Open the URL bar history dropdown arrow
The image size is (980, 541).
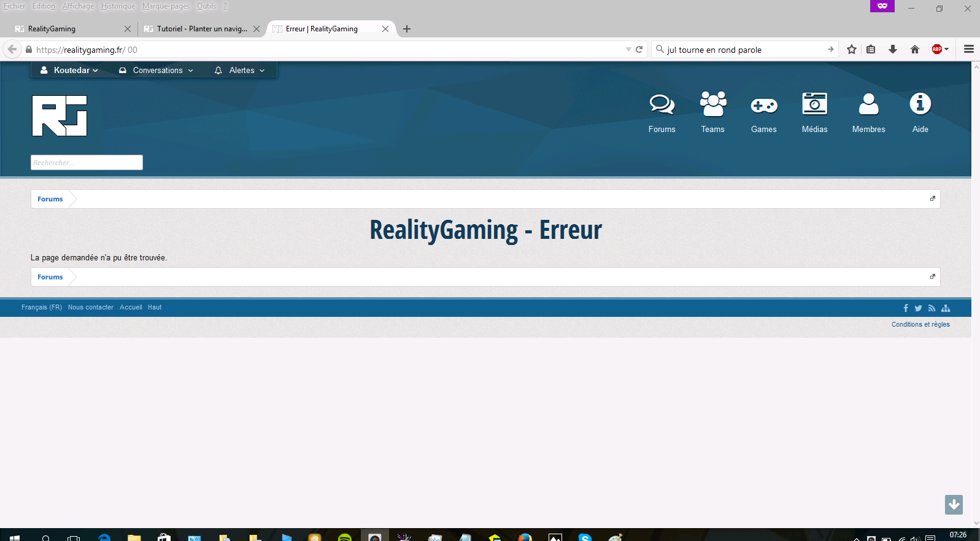click(628, 49)
